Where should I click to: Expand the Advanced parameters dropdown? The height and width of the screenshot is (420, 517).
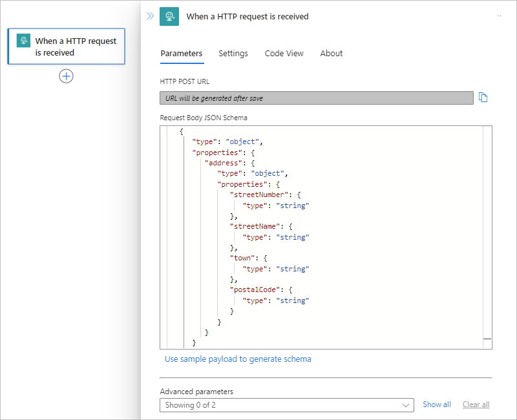click(287, 405)
